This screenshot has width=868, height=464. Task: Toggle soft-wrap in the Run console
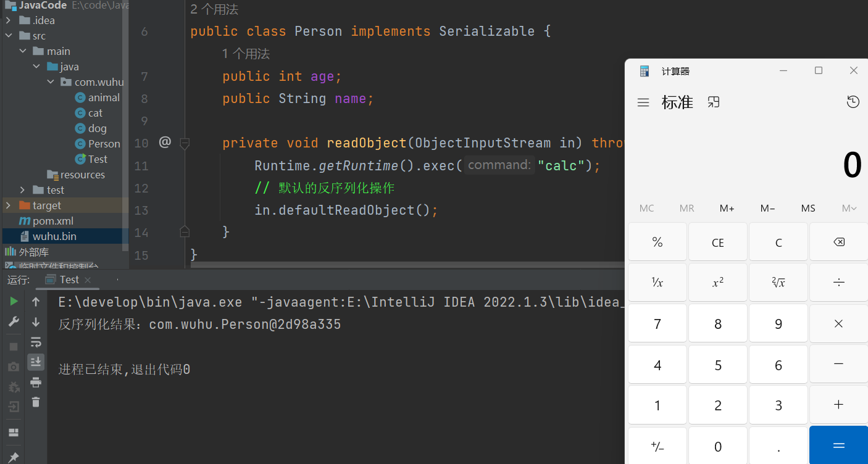tap(36, 342)
